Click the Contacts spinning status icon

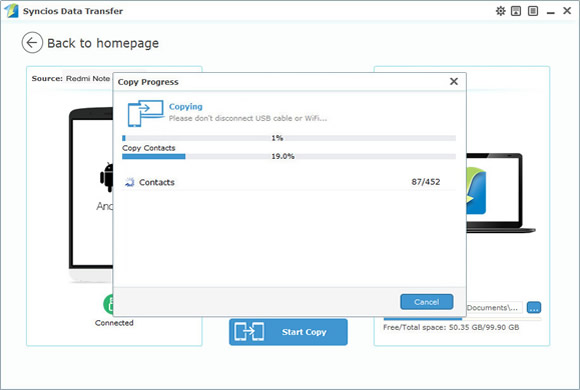click(129, 182)
